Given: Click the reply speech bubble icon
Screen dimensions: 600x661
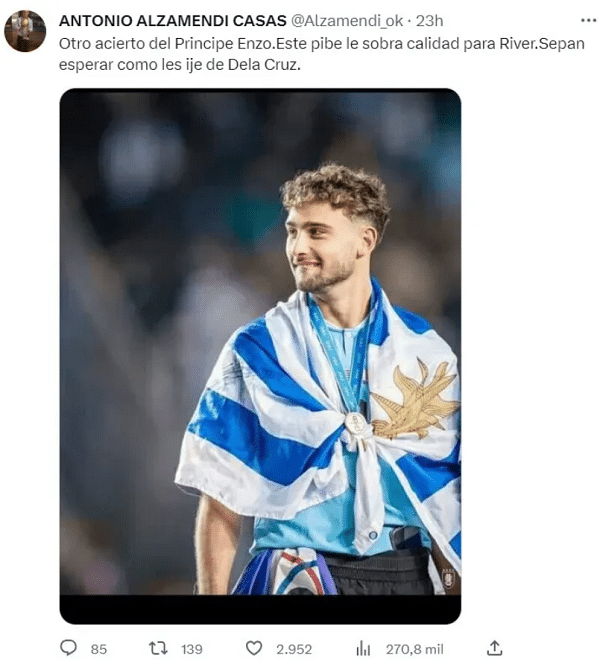Looking at the screenshot, I should pos(68,648).
